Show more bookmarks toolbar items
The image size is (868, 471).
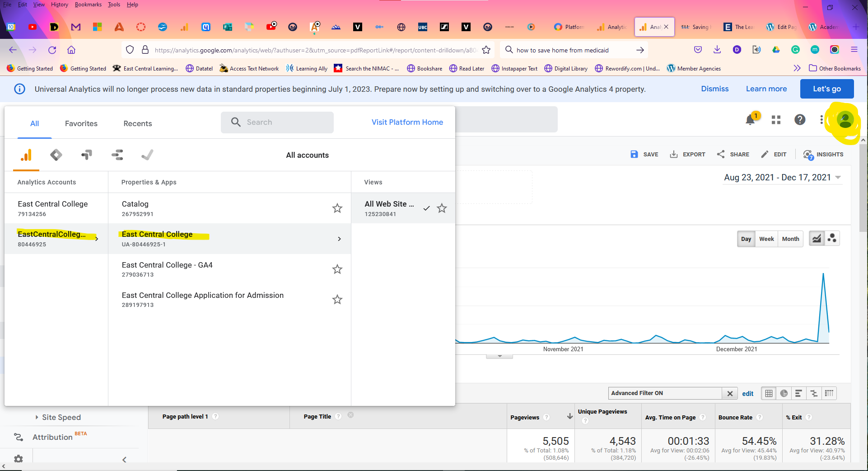coord(797,68)
